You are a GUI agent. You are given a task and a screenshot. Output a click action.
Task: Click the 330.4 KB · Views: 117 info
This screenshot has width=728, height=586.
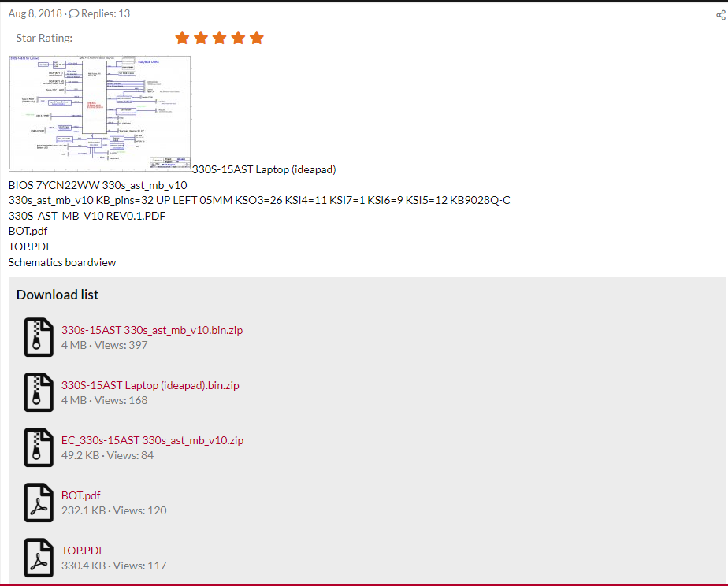click(x=113, y=566)
